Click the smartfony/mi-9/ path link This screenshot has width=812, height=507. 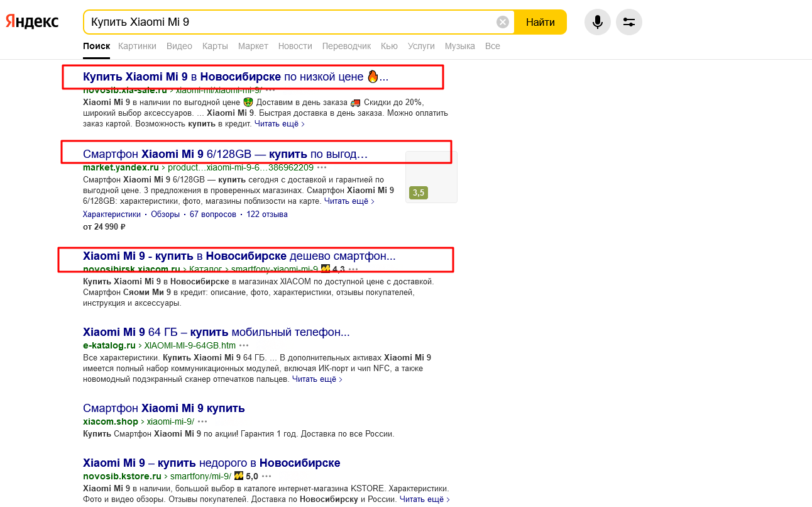(201, 476)
